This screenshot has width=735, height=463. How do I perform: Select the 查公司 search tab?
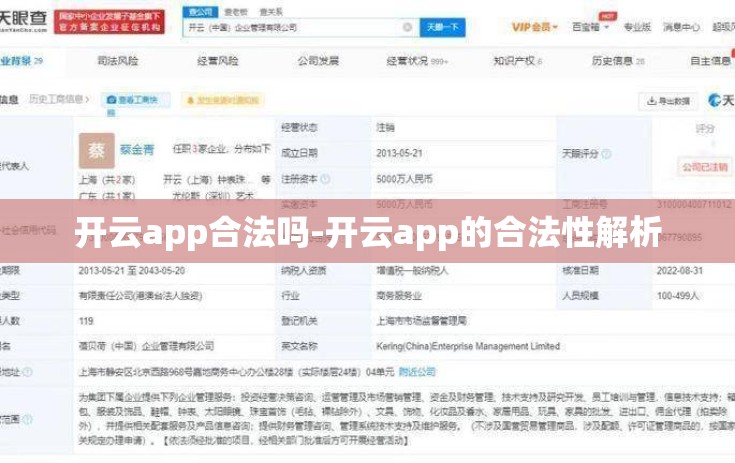(x=200, y=12)
